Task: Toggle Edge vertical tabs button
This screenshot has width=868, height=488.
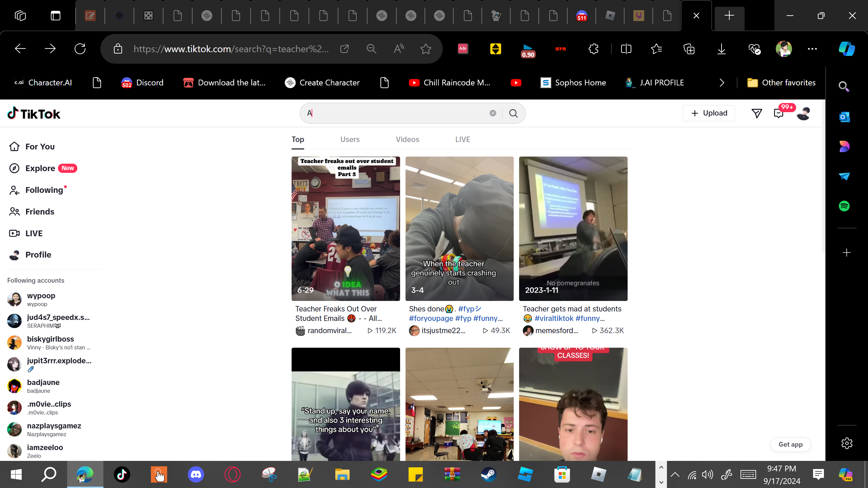Action: (56, 16)
